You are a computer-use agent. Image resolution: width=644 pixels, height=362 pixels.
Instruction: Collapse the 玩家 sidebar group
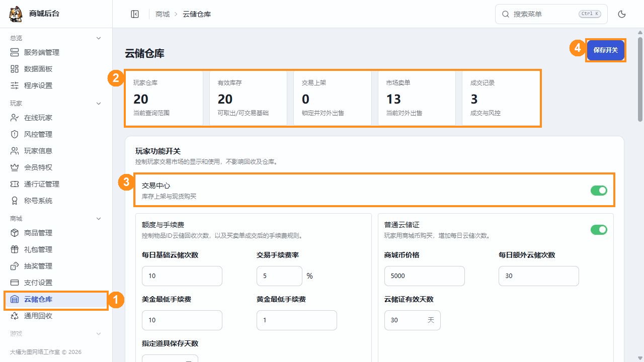click(99, 104)
